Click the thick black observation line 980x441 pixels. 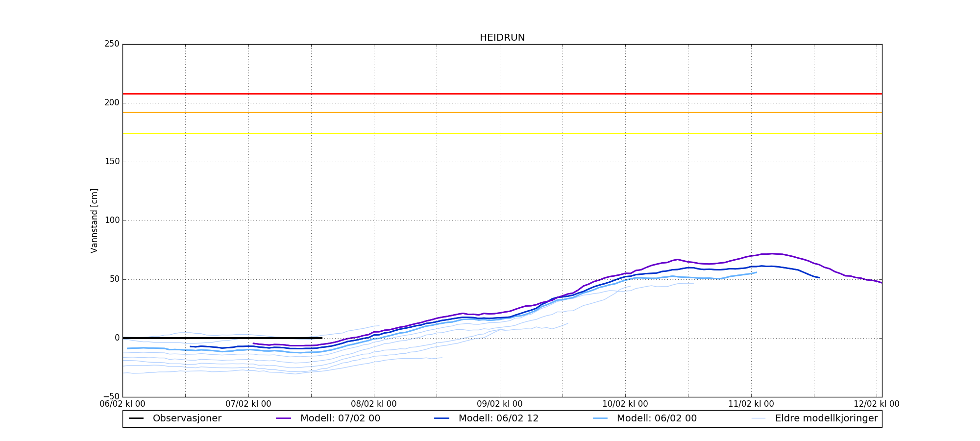(x=220, y=338)
